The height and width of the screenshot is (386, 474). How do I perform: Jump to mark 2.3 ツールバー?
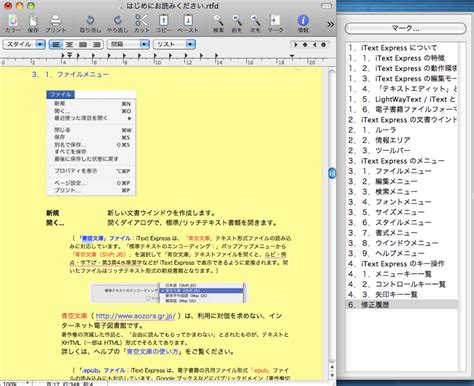point(402,151)
